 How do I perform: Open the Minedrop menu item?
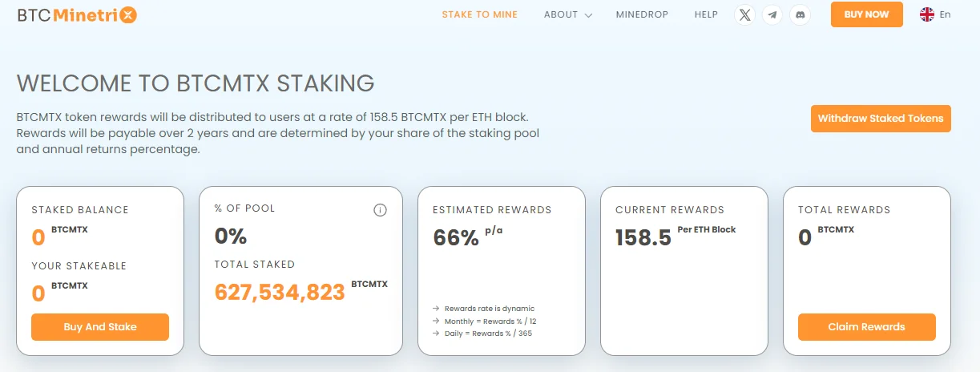point(642,14)
